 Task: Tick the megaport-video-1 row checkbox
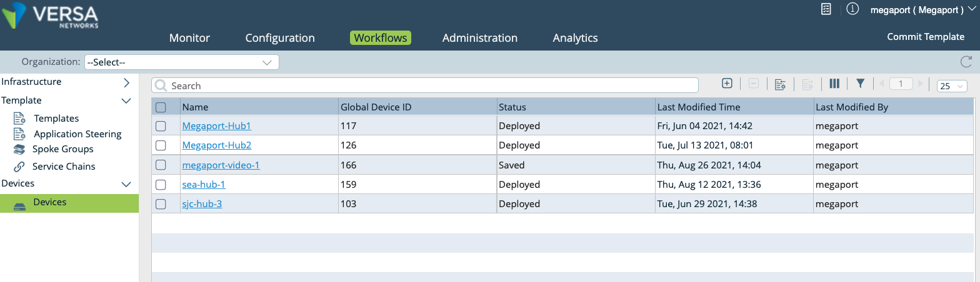click(161, 165)
